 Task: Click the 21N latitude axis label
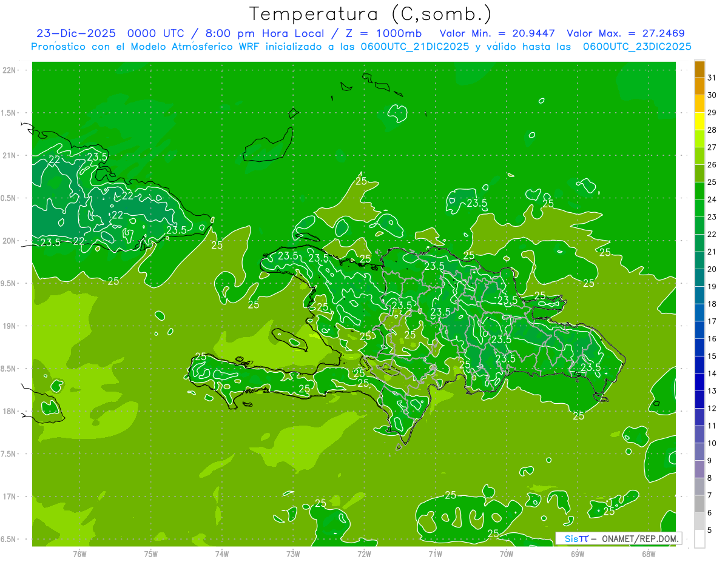tap(10, 155)
